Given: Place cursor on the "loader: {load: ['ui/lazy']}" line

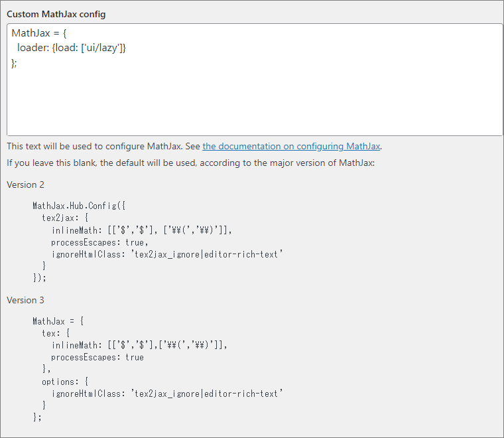Looking at the screenshot, I should click(71, 48).
